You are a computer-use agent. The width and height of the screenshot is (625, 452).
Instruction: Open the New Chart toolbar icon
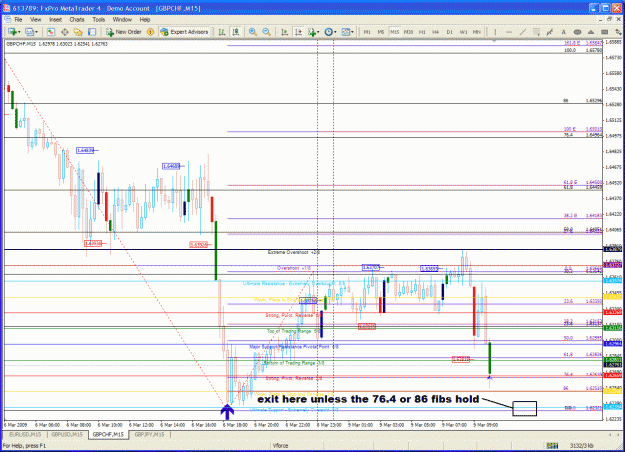tap(12, 32)
